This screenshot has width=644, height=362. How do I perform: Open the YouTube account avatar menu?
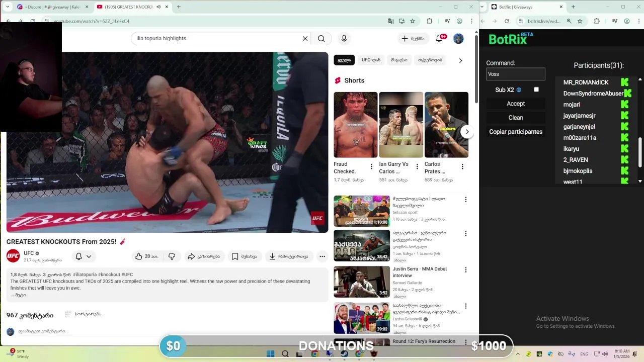pos(458,38)
